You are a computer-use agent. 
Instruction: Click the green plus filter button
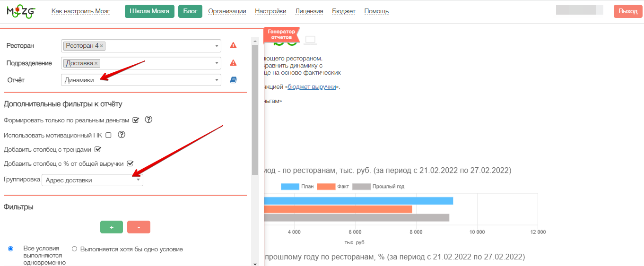click(x=112, y=227)
